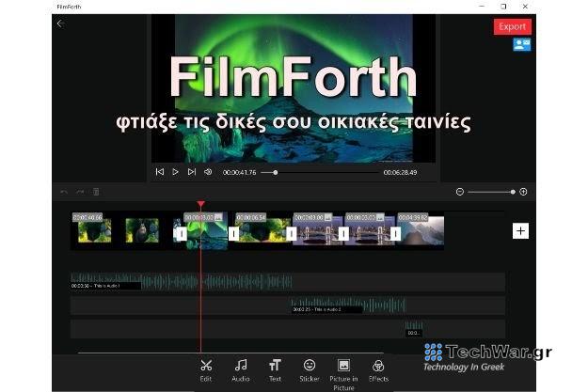Viewport: 588px width, 392px height.
Task: Open the Edit scissors tool
Action: pos(206,367)
